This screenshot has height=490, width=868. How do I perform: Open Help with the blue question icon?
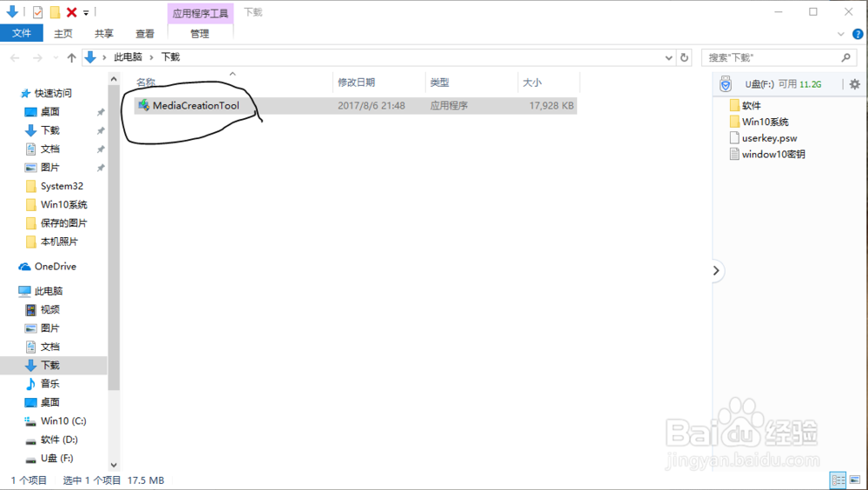tap(858, 34)
